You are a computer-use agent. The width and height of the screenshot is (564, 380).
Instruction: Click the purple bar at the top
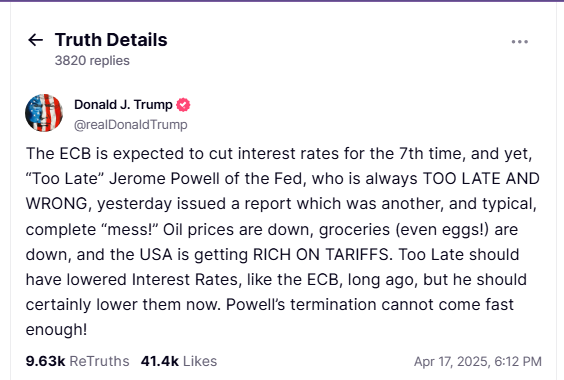[282, 1]
